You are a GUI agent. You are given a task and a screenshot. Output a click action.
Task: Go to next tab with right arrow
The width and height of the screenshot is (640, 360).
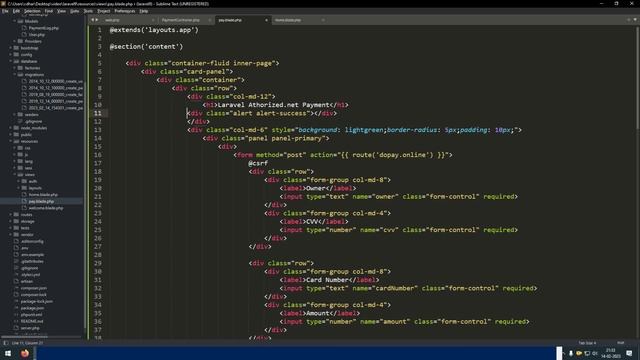point(97,20)
